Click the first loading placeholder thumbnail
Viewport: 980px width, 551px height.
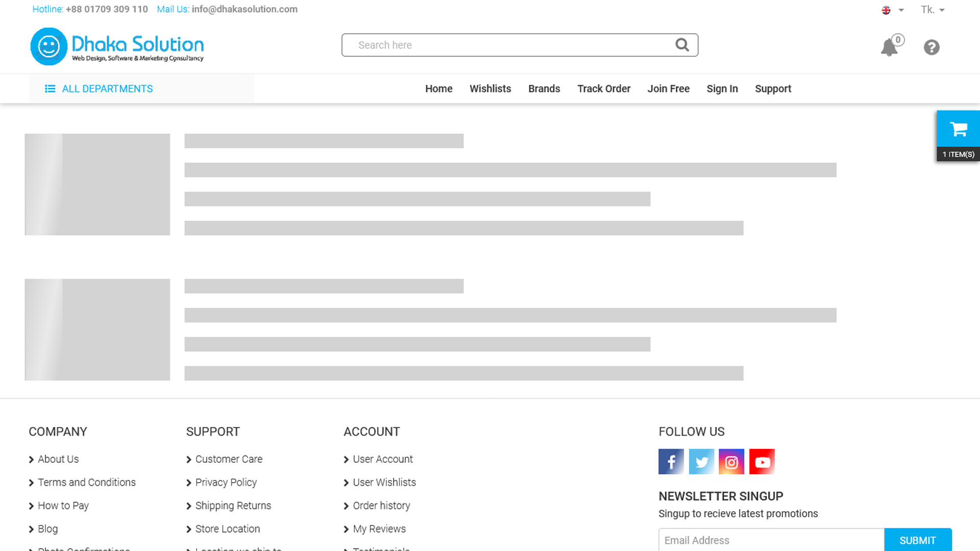coord(97,185)
